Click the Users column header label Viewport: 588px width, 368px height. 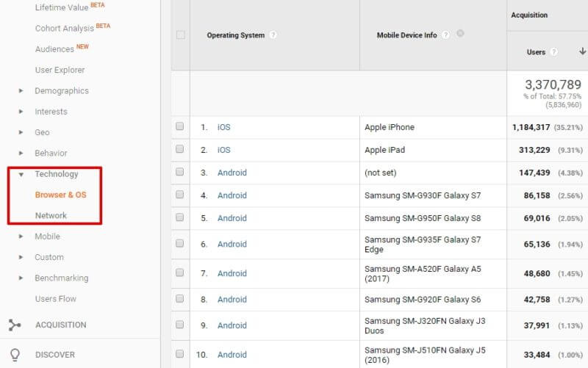click(536, 52)
